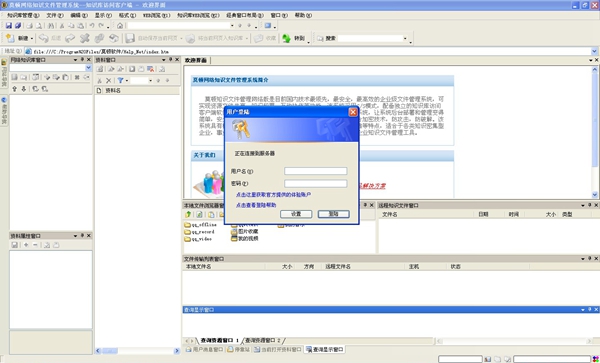
Task: Click the 点击查看登陆帮助 link
Action: coord(256,205)
